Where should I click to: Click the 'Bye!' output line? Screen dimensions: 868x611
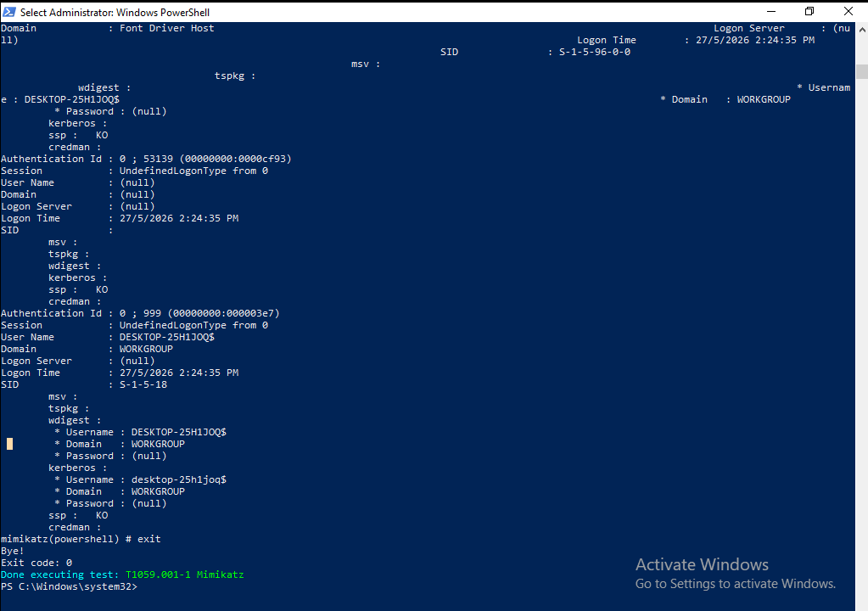12,552
